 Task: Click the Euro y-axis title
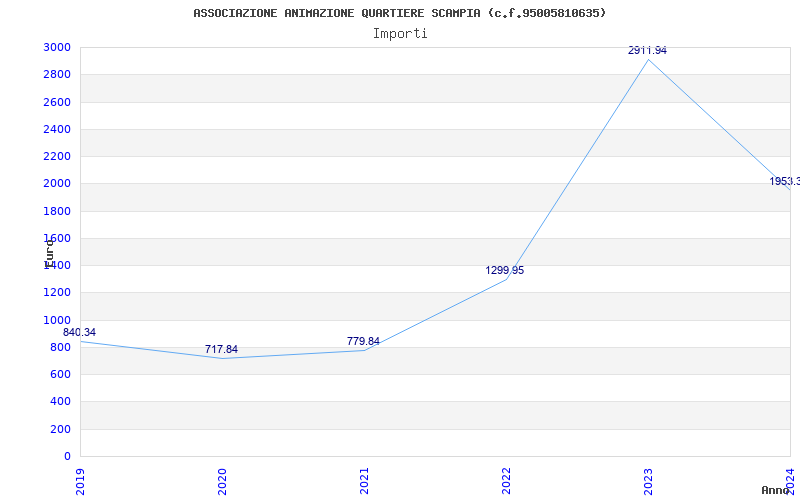tap(49, 253)
